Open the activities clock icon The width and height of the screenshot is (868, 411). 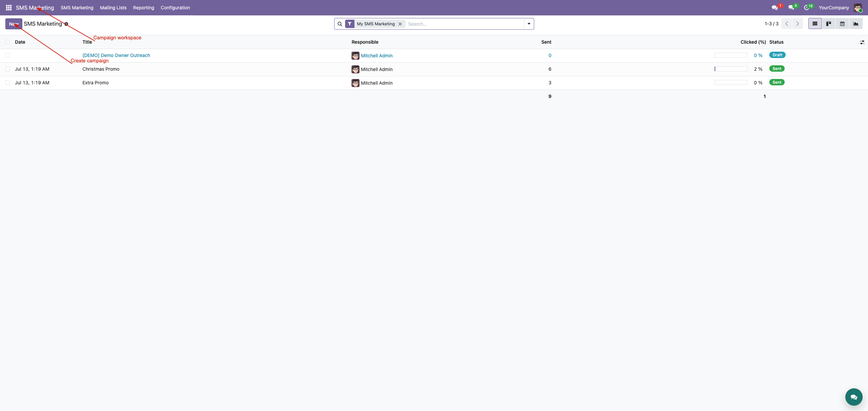[x=807, y=8]
